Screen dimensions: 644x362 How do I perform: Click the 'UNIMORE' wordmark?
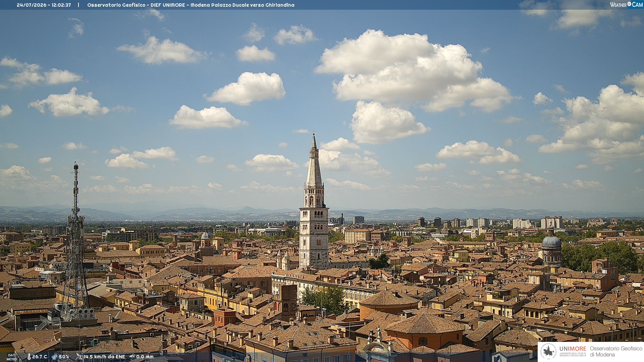tap(573, 349)
